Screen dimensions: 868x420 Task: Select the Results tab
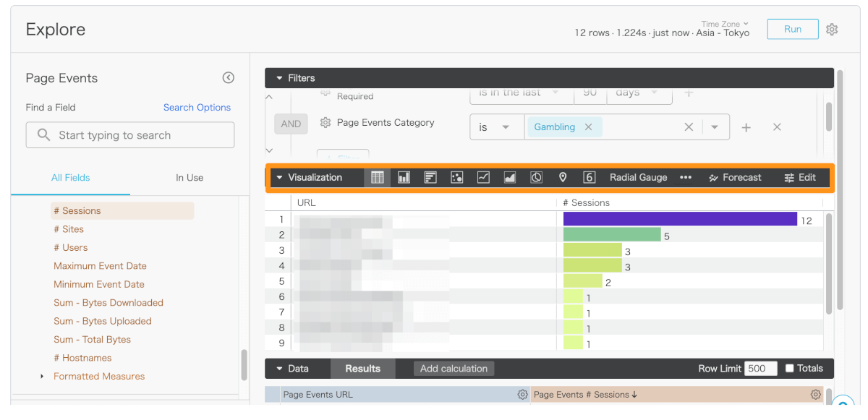pyautogui.click(x=363, y=369)
